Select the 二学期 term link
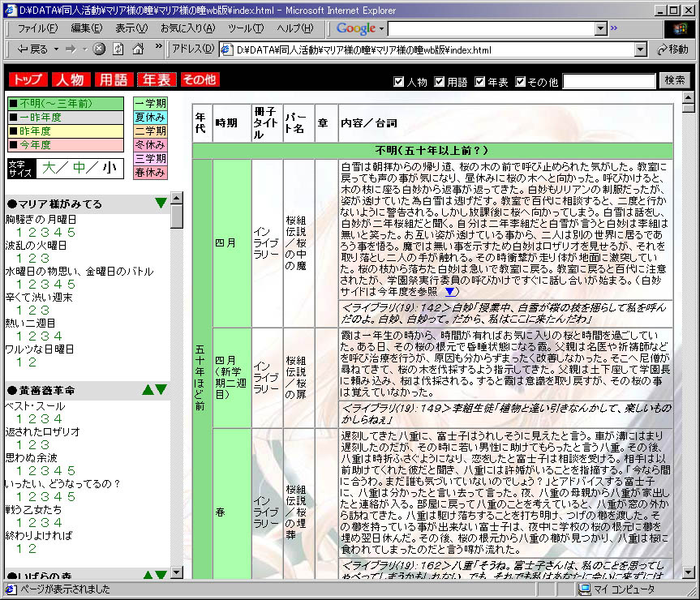The image size is (700, 600). pos(150,131)
